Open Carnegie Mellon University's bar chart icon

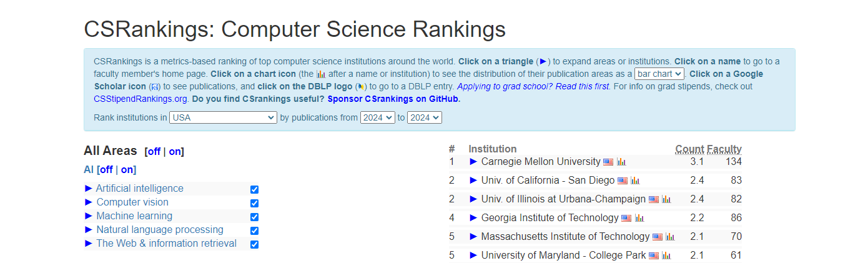(x=621, y=162)
